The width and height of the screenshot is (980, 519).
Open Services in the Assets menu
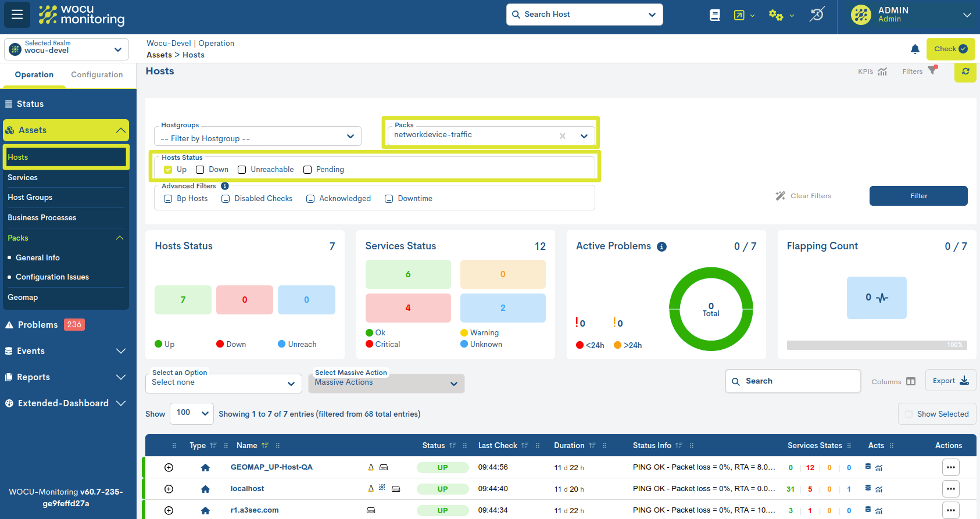click(23, 178)
